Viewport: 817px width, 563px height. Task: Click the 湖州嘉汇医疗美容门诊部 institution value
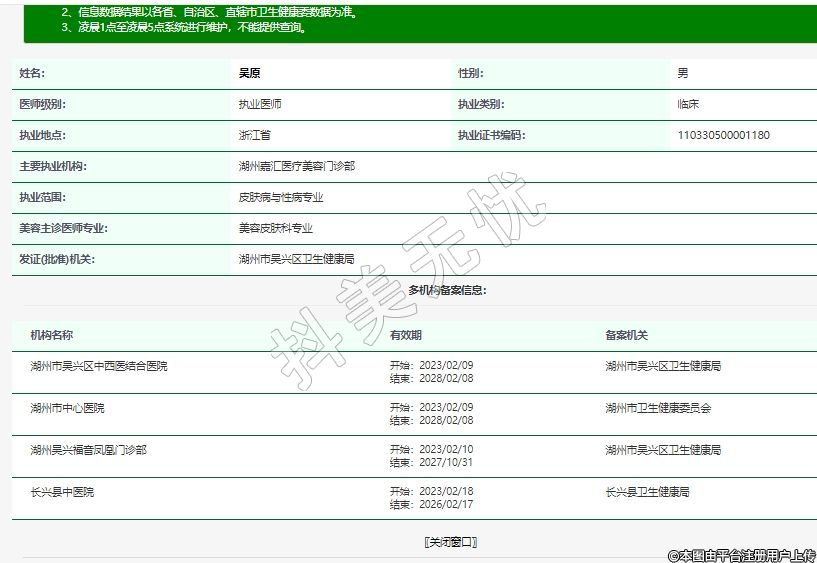(296, 166)
